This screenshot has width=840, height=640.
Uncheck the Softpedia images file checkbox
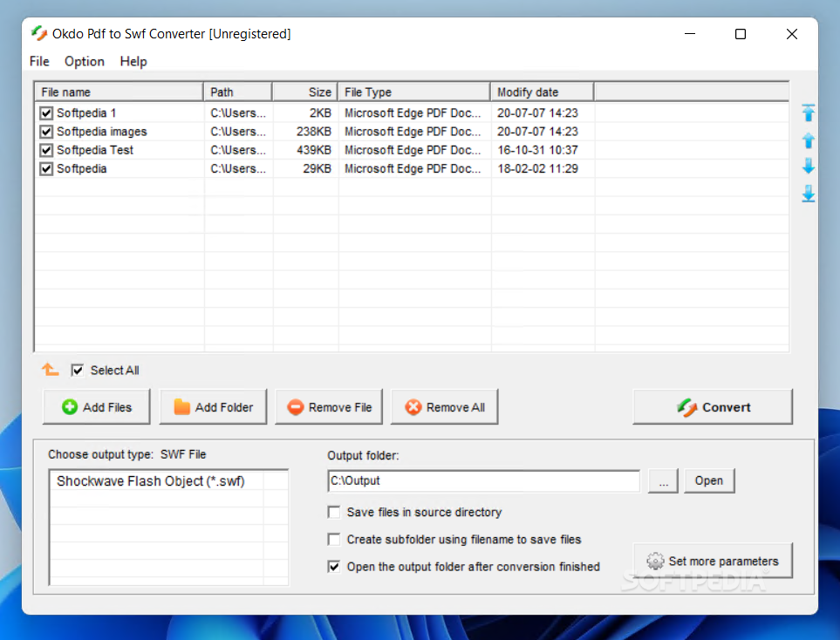pos(46,132)
